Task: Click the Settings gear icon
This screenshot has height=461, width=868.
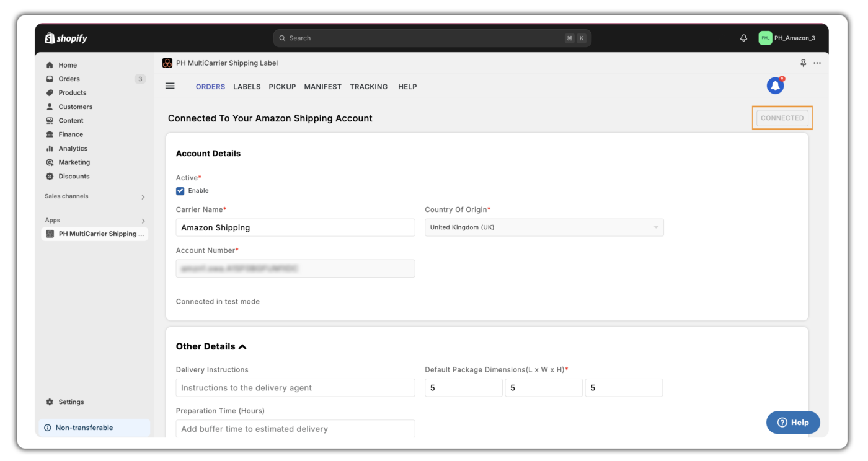Action: pyautogui.click(x=50, y=402)
